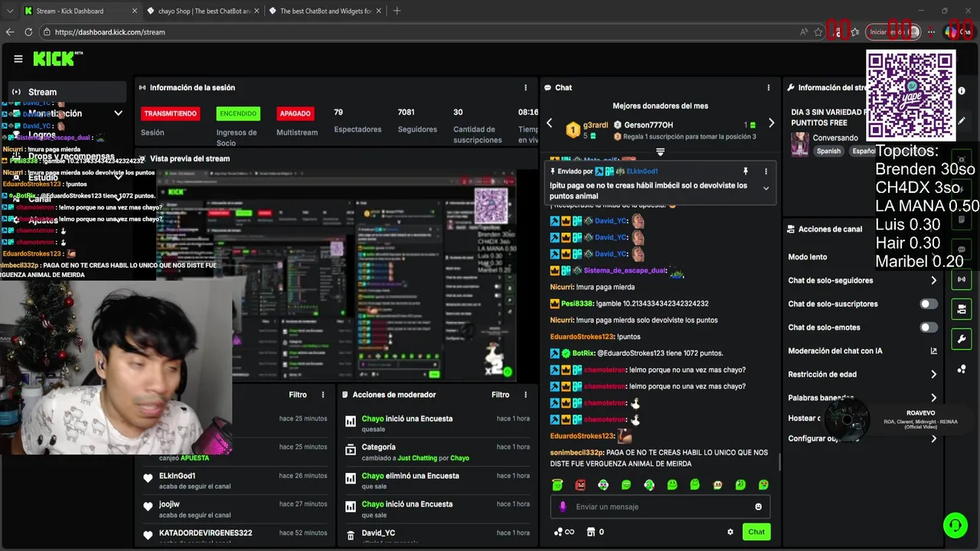This screenshot has width=980, height=551.
Task: Open chat settings gear icon
Action: tap(730, 532)
